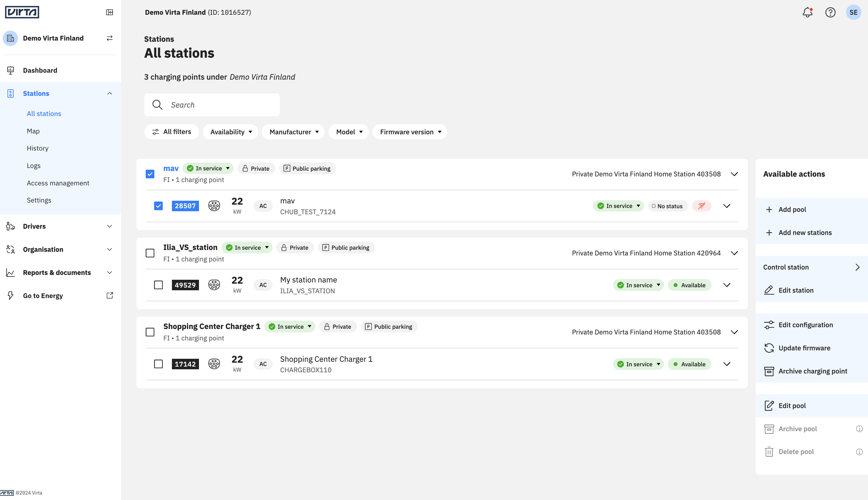Open the Model filter dropdown
Viewport: 868px width, 500px height.
coord(349,132)
